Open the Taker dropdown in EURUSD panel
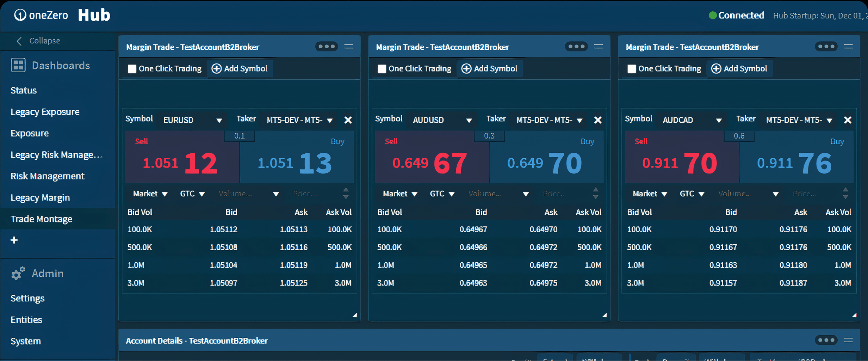Screen dimensions: 868x361 [299, 120]
